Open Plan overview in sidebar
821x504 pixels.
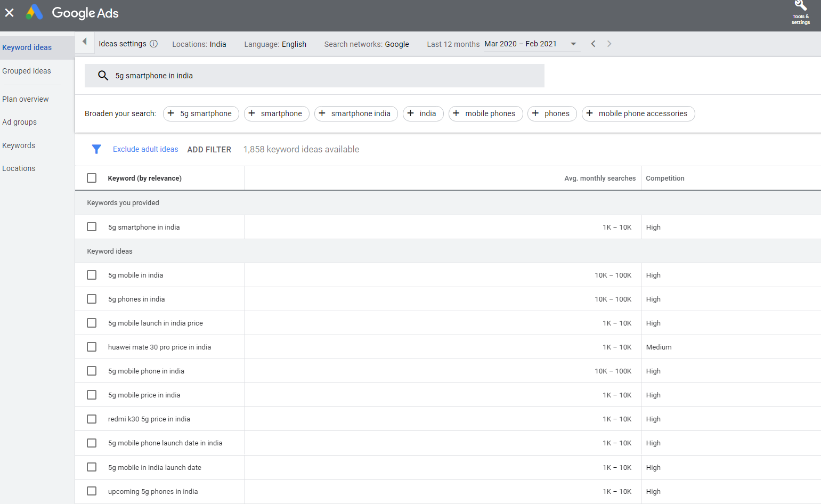click(26, 99)
